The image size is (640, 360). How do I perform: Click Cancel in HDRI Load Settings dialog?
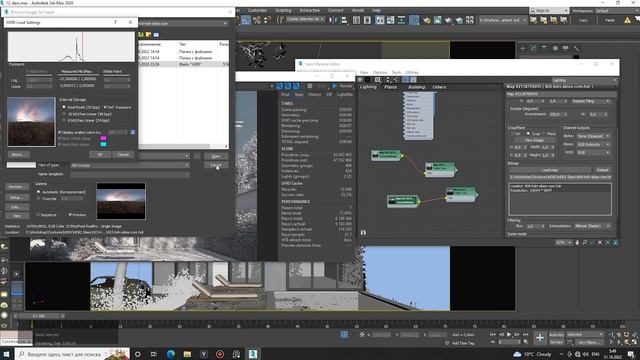(123, 155)
